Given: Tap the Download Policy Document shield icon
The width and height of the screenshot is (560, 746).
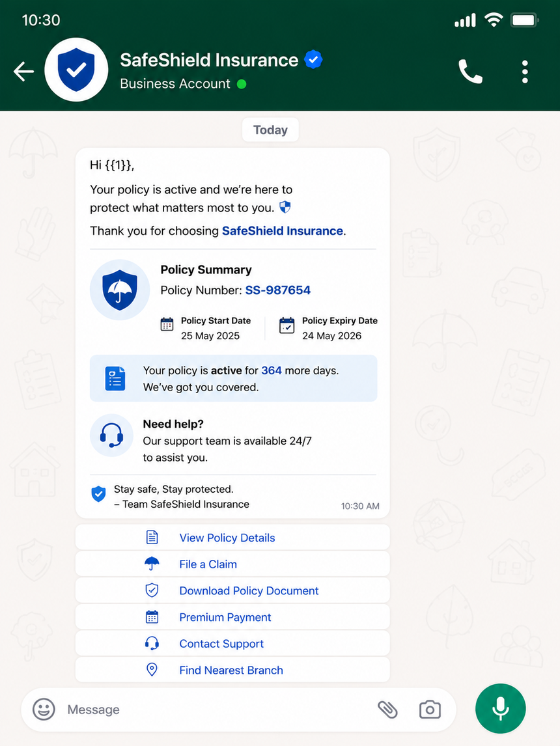Looking at the screenshot, I should pyautogui.click(x=152, y=590).
